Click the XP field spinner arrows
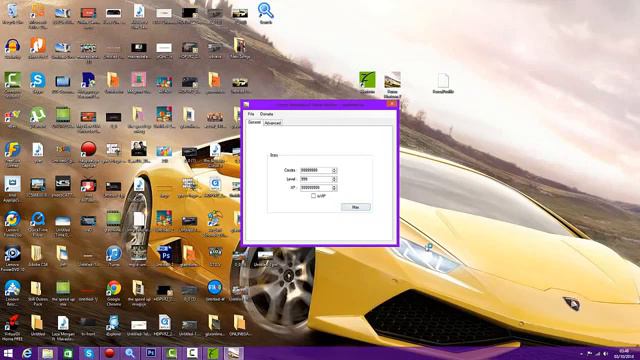640x360 pixels. click(334, 188)
